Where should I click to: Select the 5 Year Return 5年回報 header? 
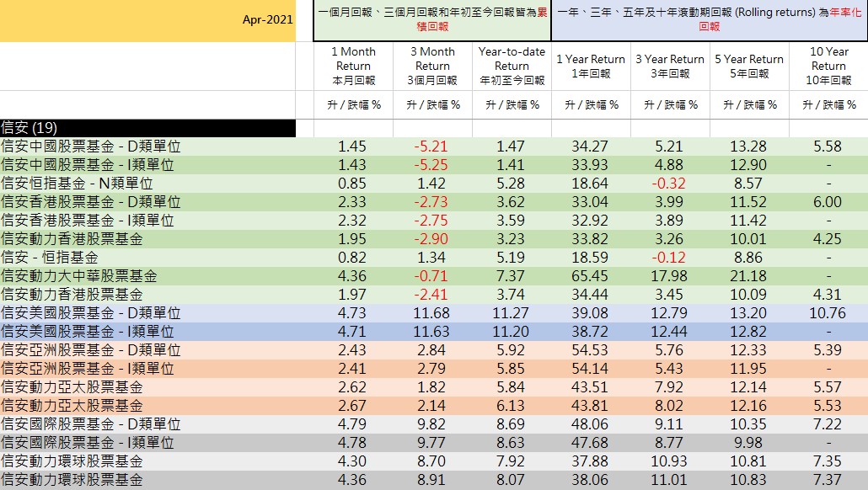click(749, 66)
